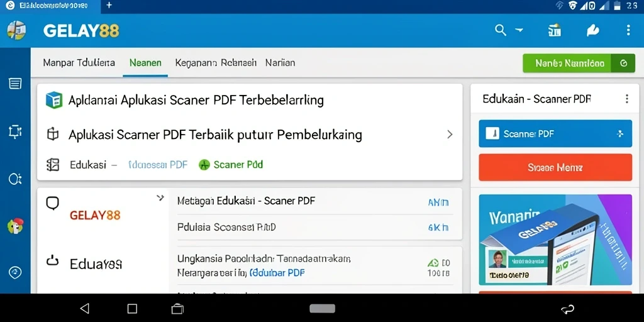Viewport: 644px width, 322px height.
Task: Click the orange Scaae Menæ button
Action: point(555,167)
